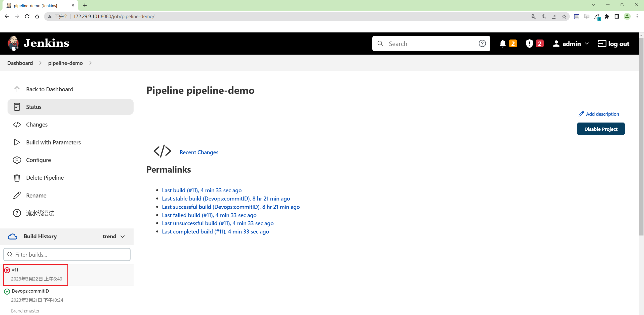Image resolution: width=644 pixels, height=315 pixels.
Task: Click success status icon for Devops:commitID build
Action: tap(7, 291)
